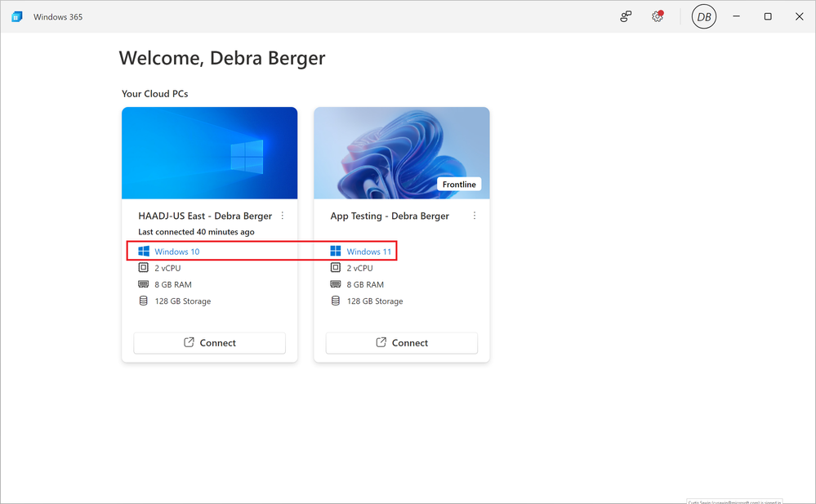
Task: Connect to HAADJ-US East Cloud PC
Action: 209,342
